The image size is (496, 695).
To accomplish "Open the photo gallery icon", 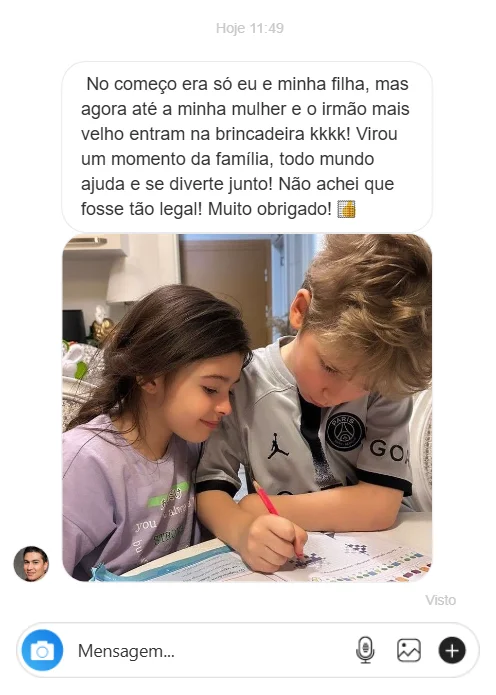I will (x=409, y=650).
